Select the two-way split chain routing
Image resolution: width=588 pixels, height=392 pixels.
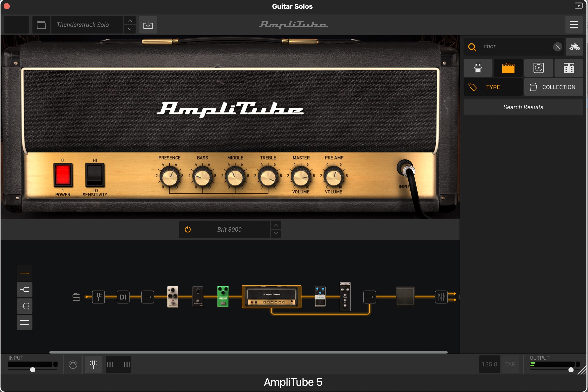[25, 289]
